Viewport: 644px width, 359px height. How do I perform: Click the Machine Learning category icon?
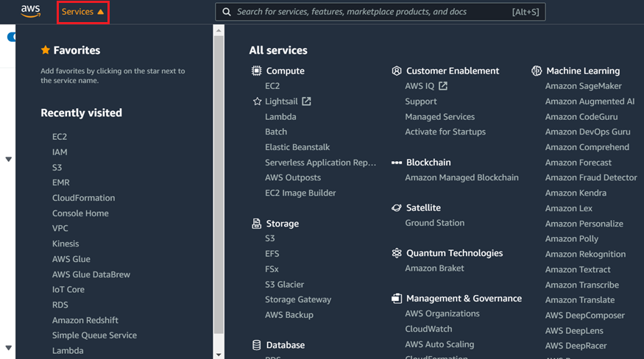pyautogui.click(x=537, y=71)
